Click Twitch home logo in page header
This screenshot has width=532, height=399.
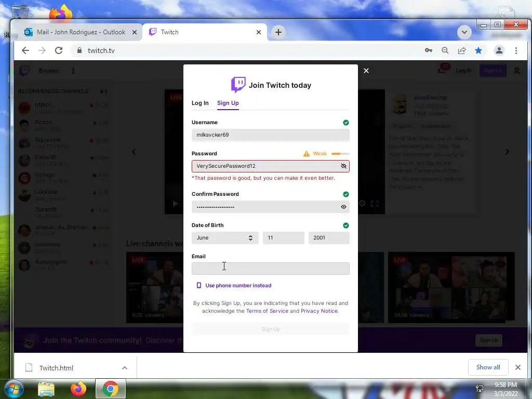coord(24,71)
